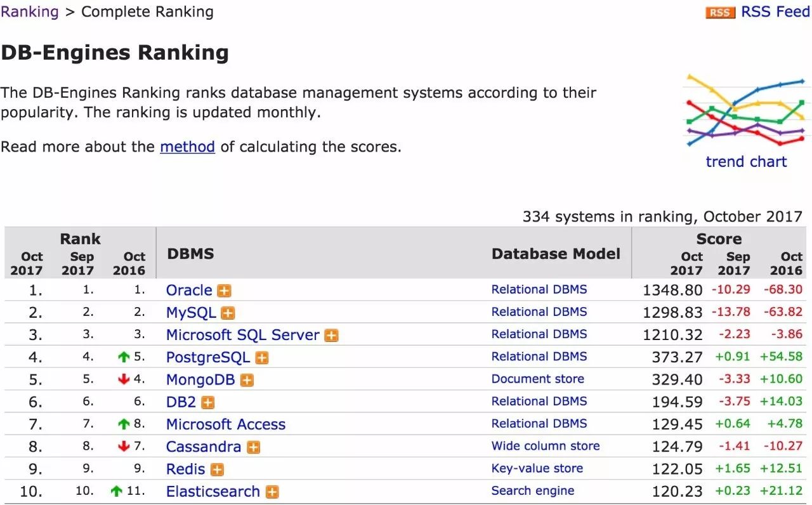Screen dimensions: 812x505
Task: Open the trend chart text link
Action: 746,161
